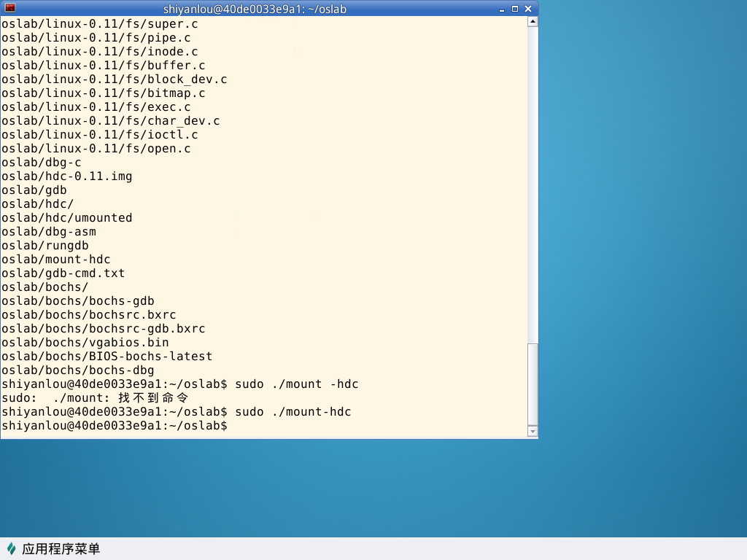Screen dimensions: 747x560
Task: Click the 'oslab/gdb-cmd.txt' output line
Action: 63,273
